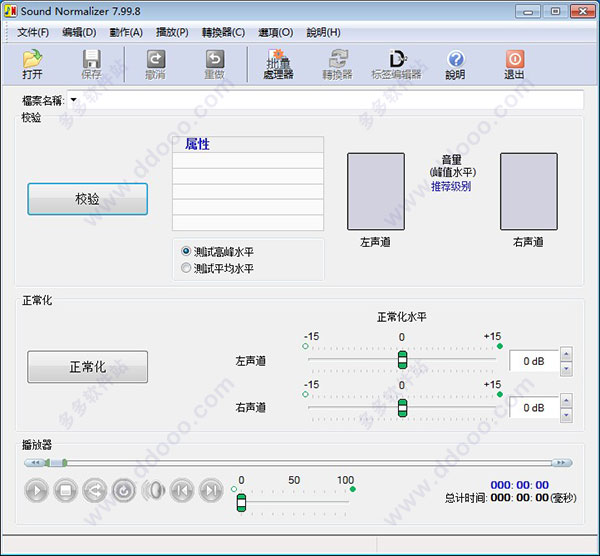Launch the 批量處理器 batch processor
Viewport: 600px width, 556px height.
point(278,64)
